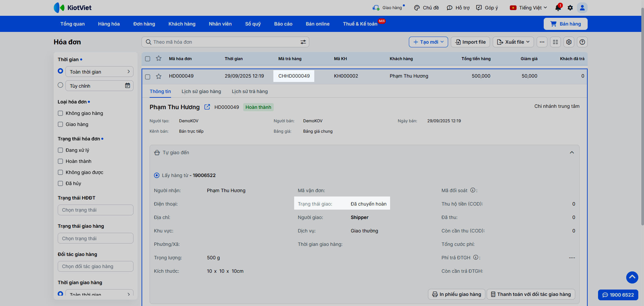Open the Tiếng Việt language dropdown
Screen dimensions: 644x306
click(528, 8)
